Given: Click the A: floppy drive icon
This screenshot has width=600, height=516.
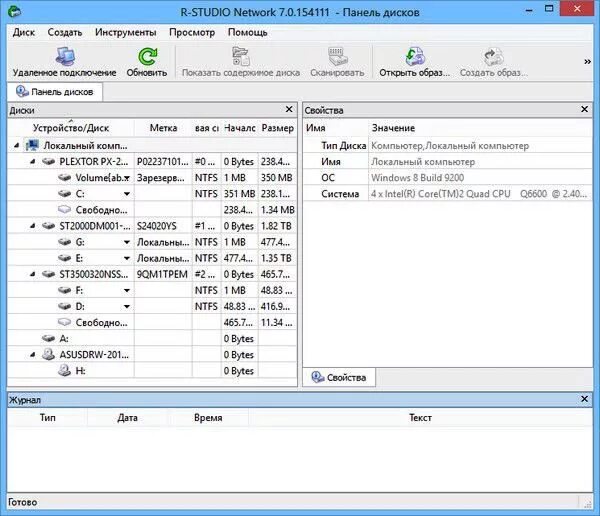Looking at the screenshot, I should click(x=49, y=338).
